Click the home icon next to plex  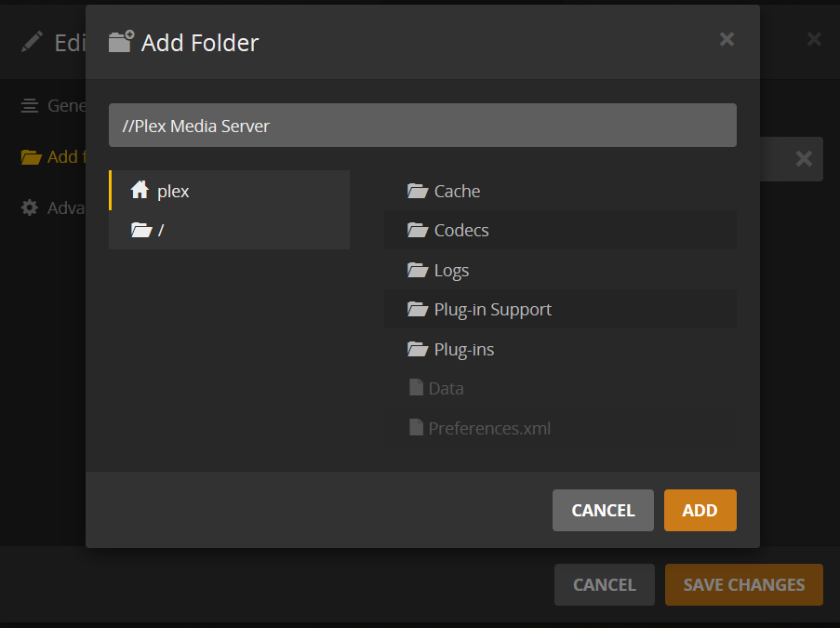(140, 191)
